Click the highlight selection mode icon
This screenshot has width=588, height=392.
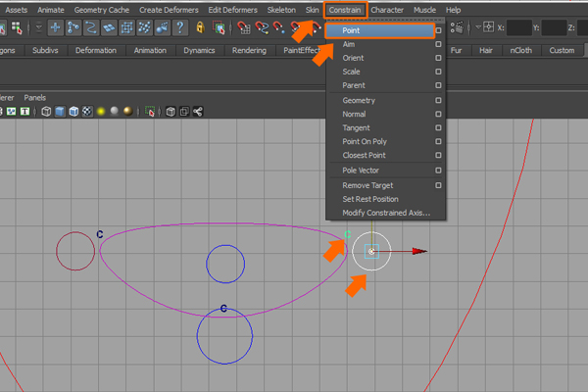click(219, 27)
